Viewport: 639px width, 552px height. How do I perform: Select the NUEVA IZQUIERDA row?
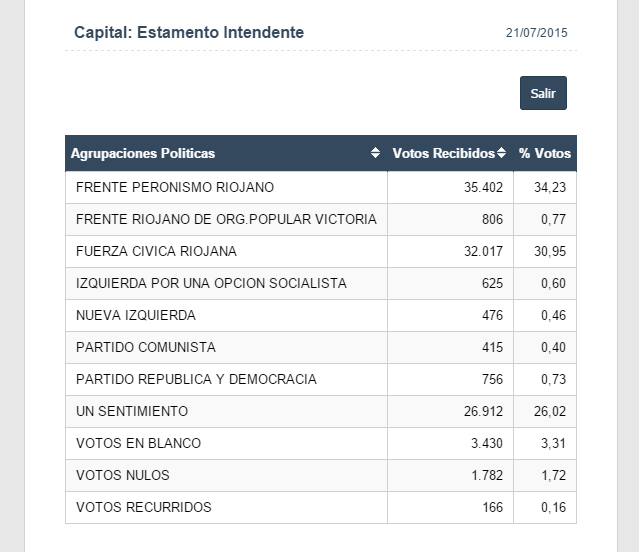click(136, 315)
